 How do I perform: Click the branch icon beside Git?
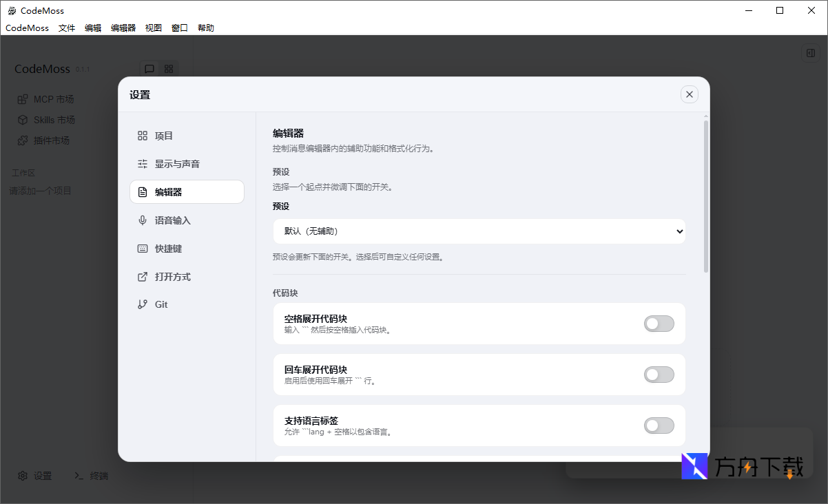pyautogui.click(x=143, y=304)
